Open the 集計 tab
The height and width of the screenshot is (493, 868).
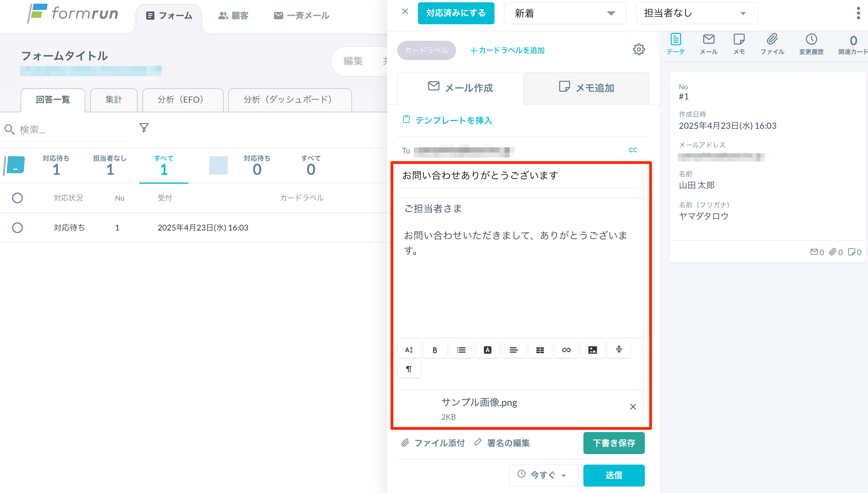pos(114,100)
